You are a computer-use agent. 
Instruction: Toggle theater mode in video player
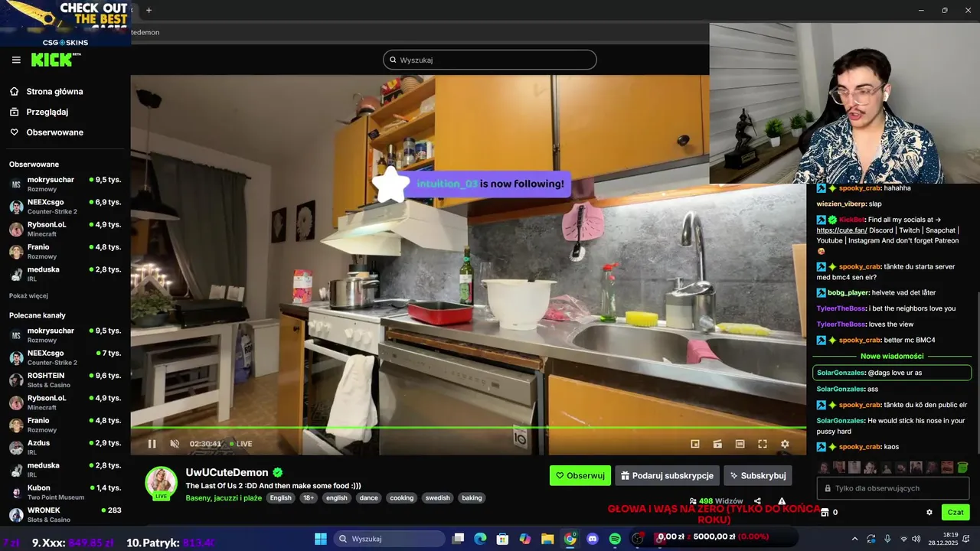740,444
